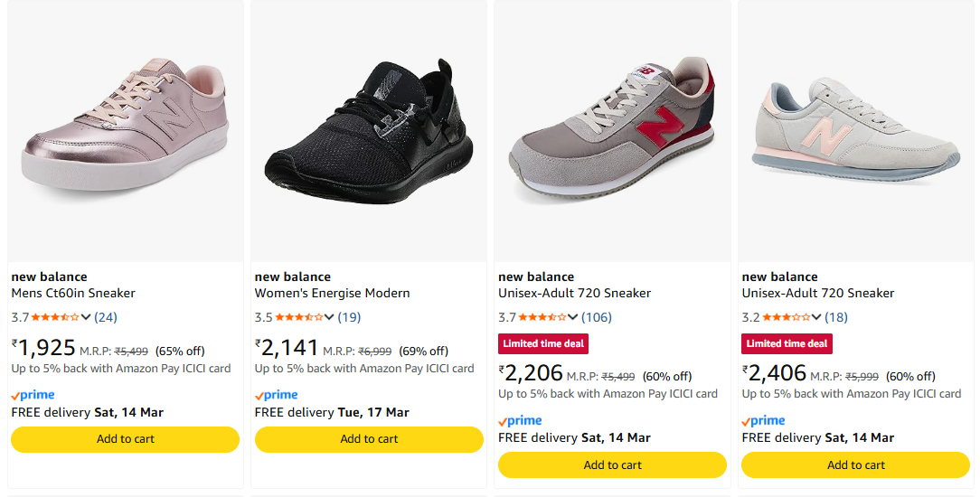Expand the 3.7 star rating popover with 106 reviews
The height and width of the screenshot is (497, 980).
pyautogui.click(x=572, y=317)
